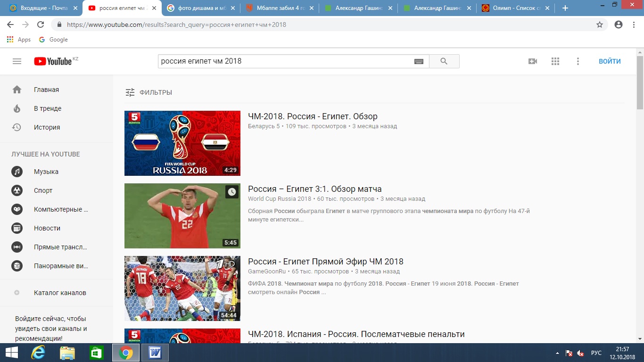Click the muted volume tray icon
The image size is (644, 362).
(x=581, y=353)
